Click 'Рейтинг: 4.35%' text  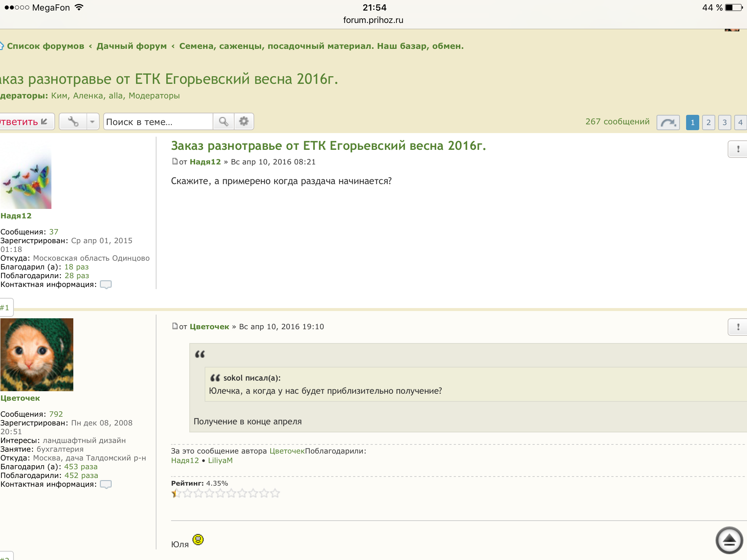click(200, 483)
